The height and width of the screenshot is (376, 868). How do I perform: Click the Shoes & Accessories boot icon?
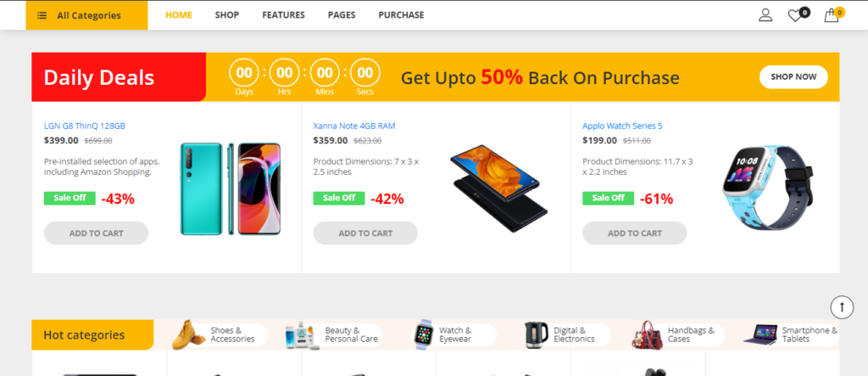188,335
